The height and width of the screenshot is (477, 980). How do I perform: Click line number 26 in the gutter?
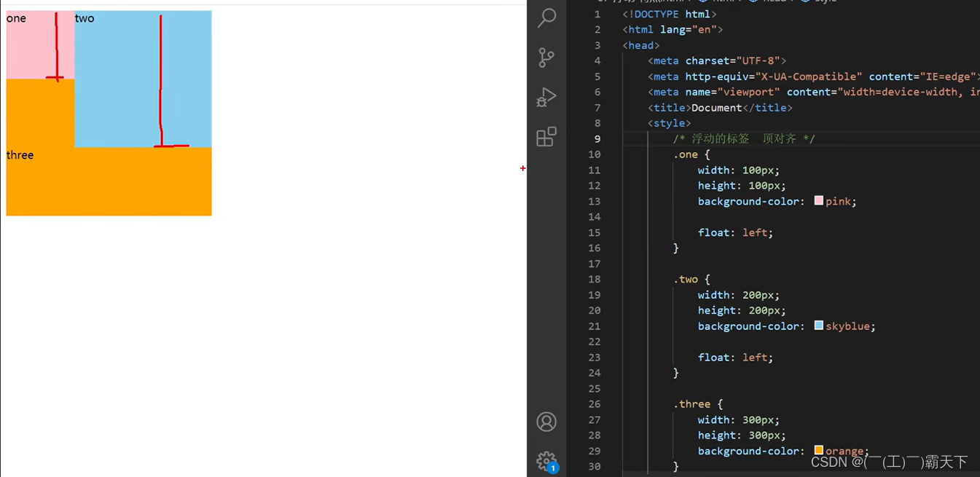(x=595, y=403)
